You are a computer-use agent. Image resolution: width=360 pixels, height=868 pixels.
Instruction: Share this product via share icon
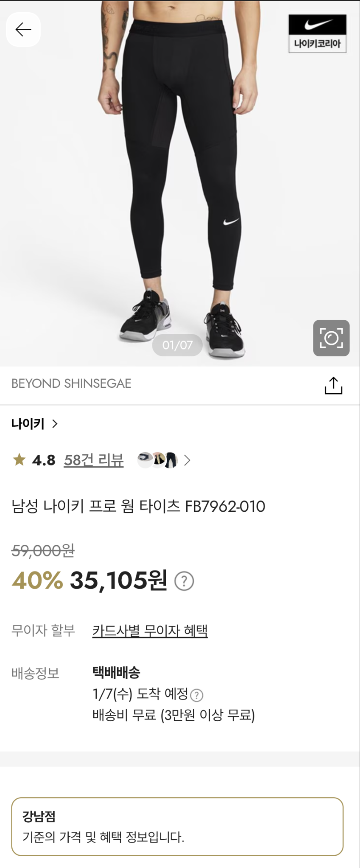click(333, 385)
